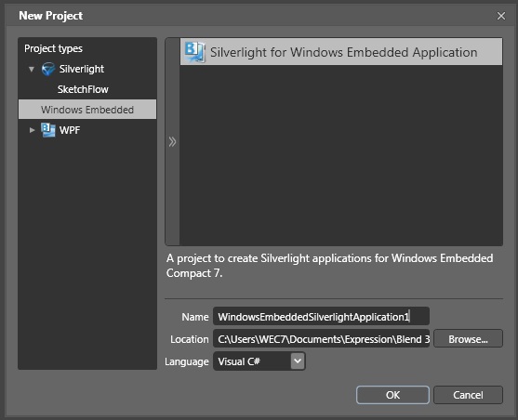
Task: Click the Project types header label
Action: [x=53, y=49]
